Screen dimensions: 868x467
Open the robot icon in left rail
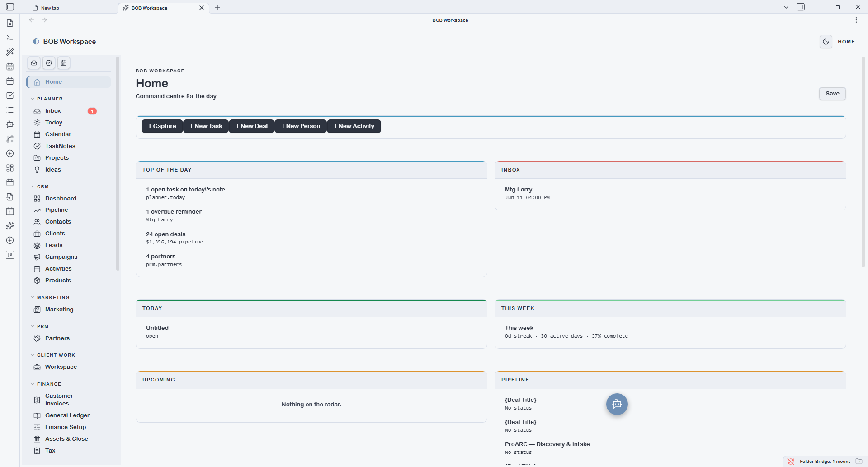point(10,124)
